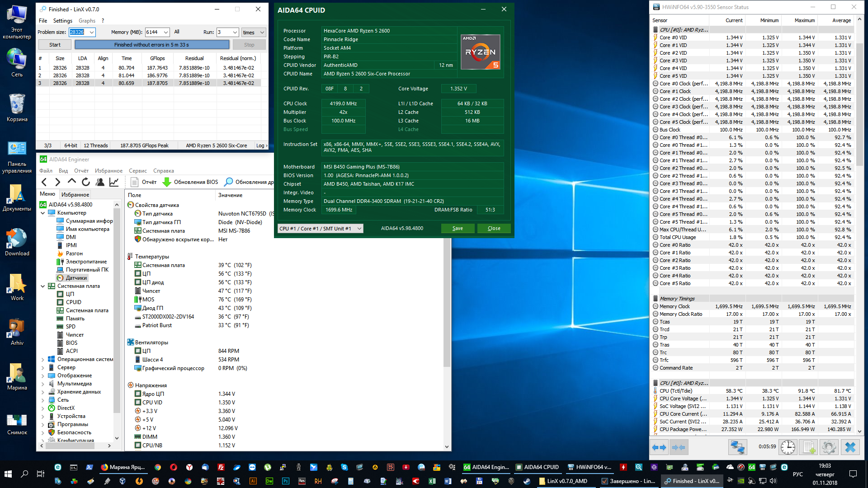Viewport: 868px width, 488px height.
Task: Select the CPUID item in tree
Action: click(74, 302)
